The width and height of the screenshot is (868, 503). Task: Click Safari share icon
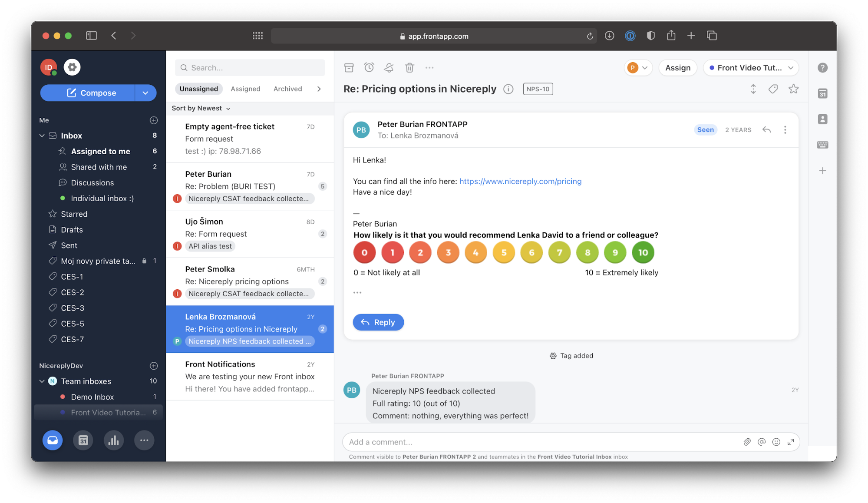tap(671, 35)
